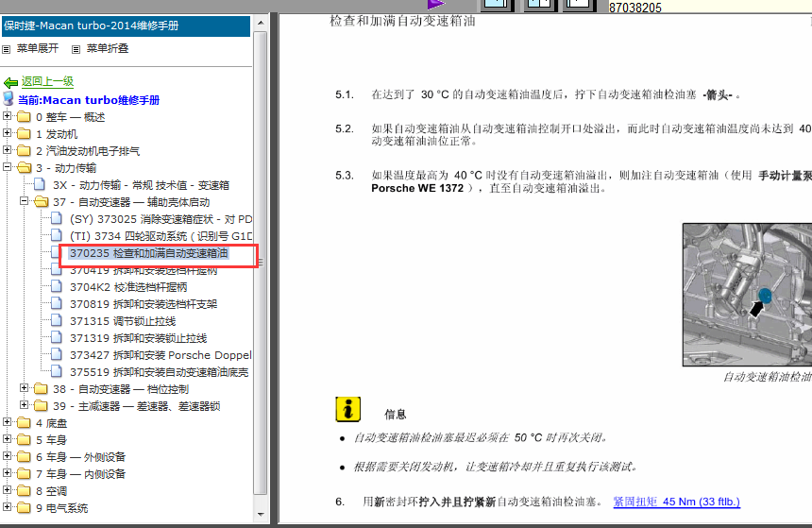Image resolution: width=812 pixels, height=528 pixels.
Task: Expand the 6 车身 — 外侧设备 node
Action: point(7,456)
